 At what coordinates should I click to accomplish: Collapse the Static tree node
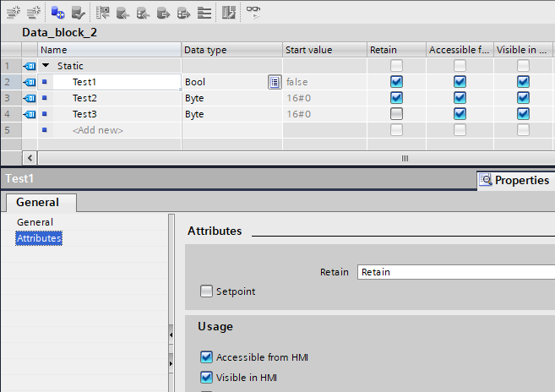[x=46, y=66]
